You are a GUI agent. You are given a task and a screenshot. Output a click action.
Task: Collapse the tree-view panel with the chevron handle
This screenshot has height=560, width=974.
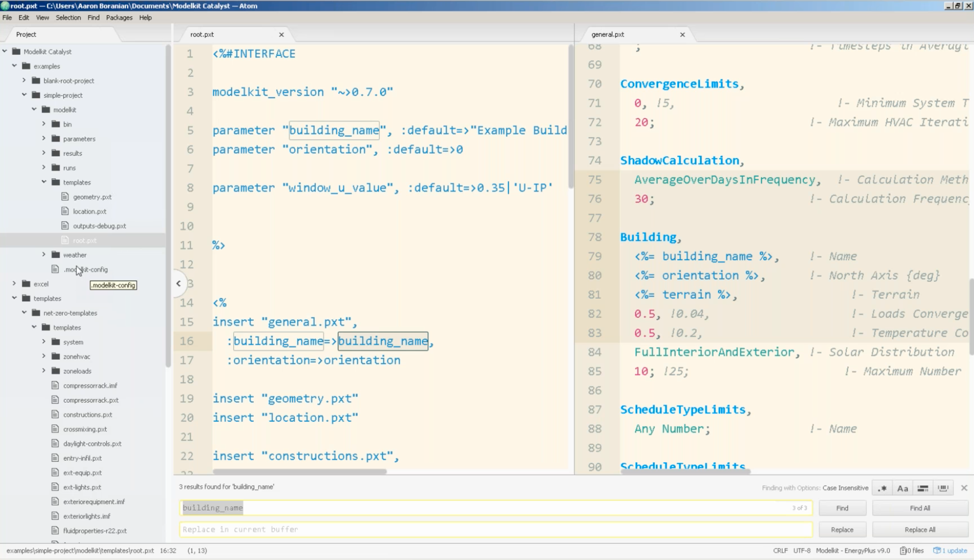(179, 283)
